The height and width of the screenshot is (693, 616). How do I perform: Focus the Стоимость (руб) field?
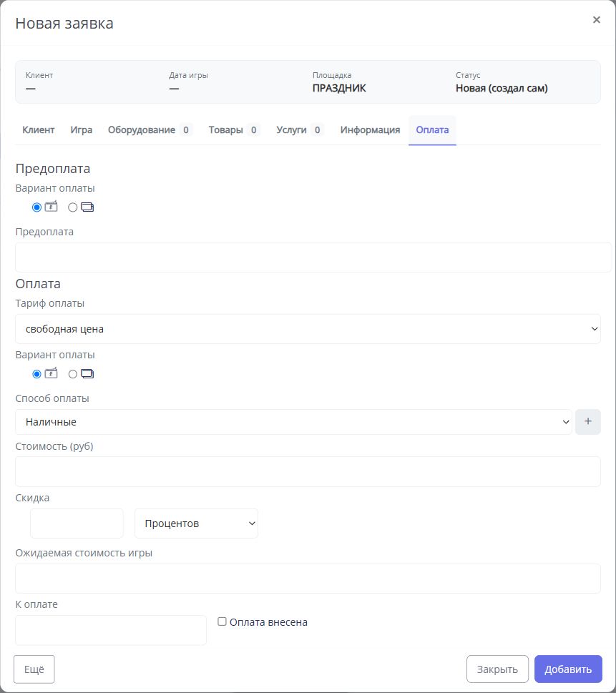tap(308, 471)
